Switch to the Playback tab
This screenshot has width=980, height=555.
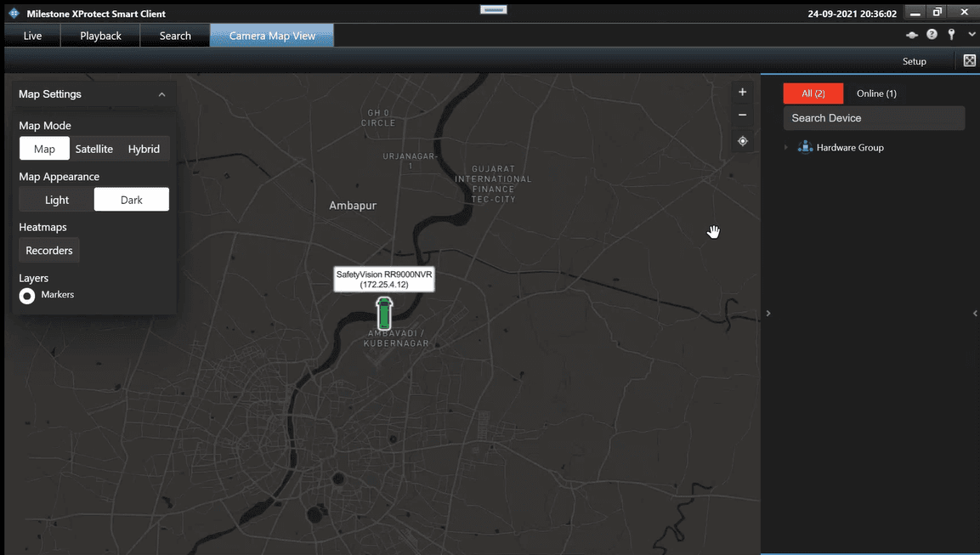(100, 36)
